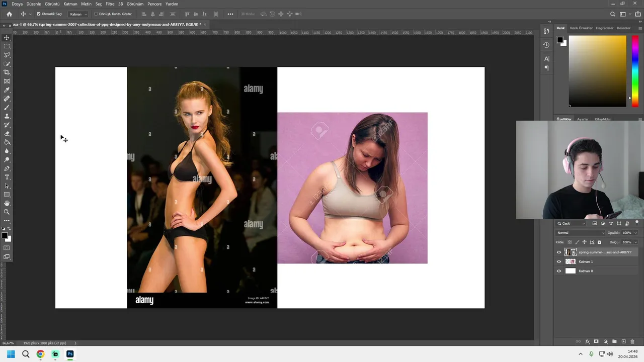Screen dimensions: 644x362
Task: Open the Normal blend mode dropdown
Action: click(581, 233)
